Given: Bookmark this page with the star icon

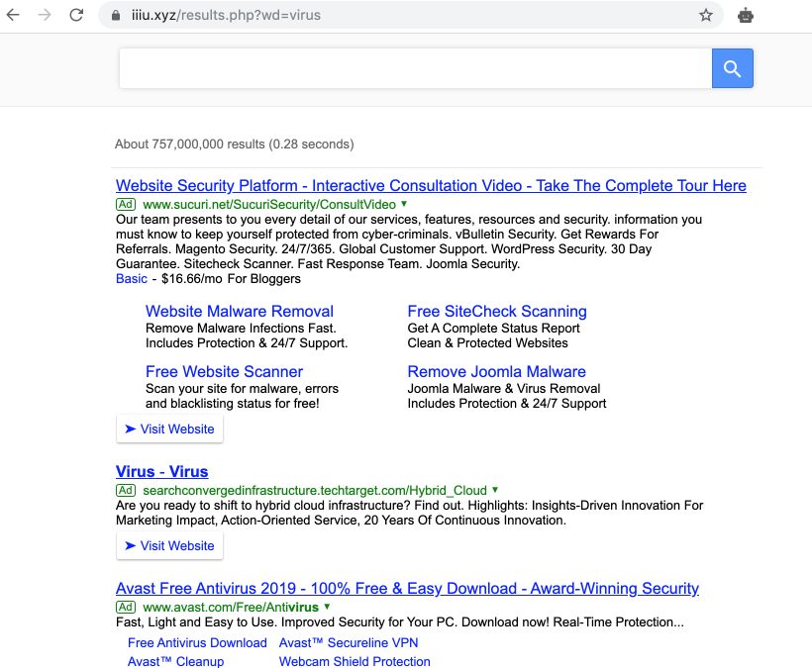Looking at the screenshot, I should (705, 15).
